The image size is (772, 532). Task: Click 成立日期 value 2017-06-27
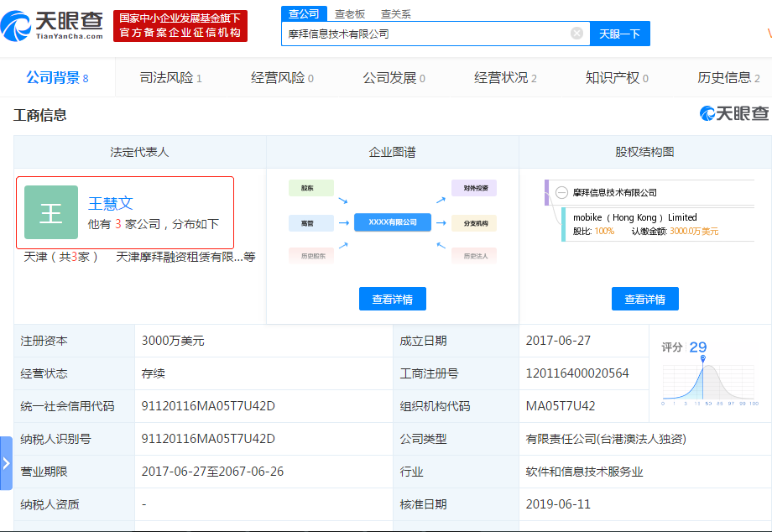tap(558, 341)
